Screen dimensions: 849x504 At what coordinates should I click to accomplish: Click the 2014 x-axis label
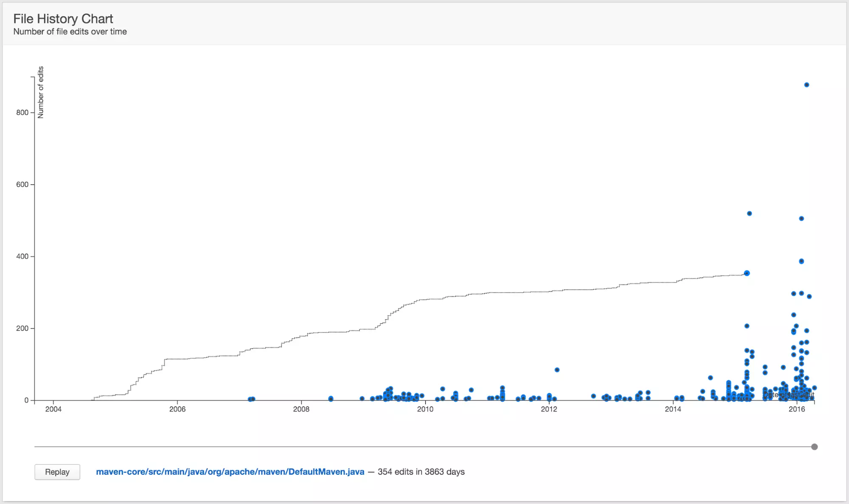pyautogui.click(x=673, y=409)
